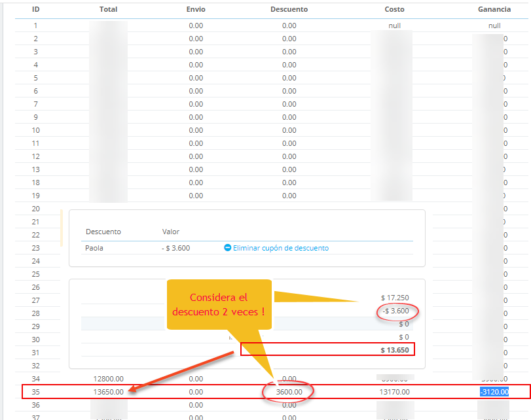Select row ID 28
The image size is (531, 420).
pos(35,313)
